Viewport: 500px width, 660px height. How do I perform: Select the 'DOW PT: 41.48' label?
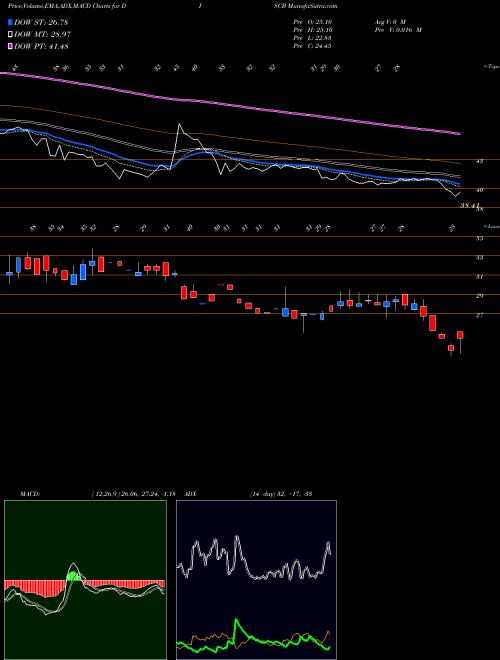coord(41,46)
